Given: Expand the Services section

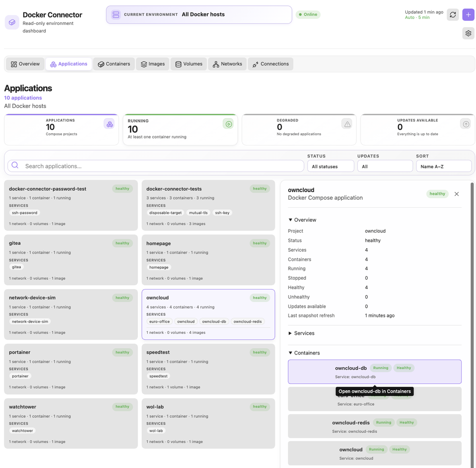Looking at the screenshot, I should click(x=301, y=333).
